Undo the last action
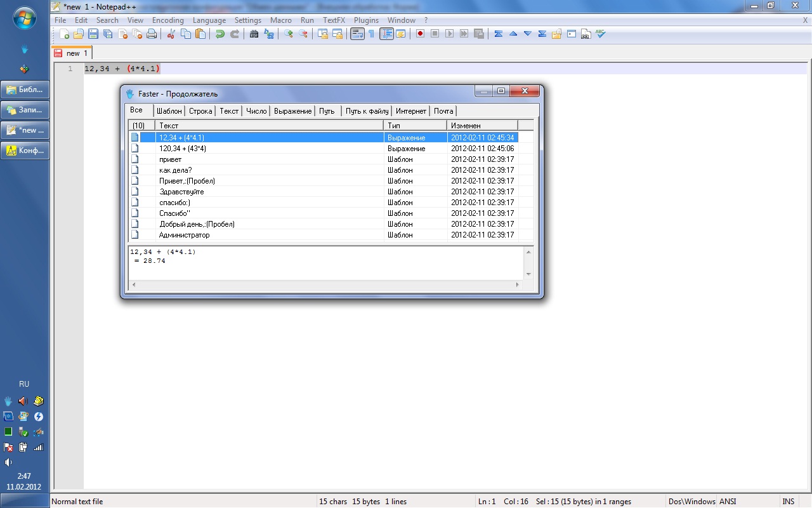This screenshot has height=508, width=812. pyautogui.click(x=220, y=34)
